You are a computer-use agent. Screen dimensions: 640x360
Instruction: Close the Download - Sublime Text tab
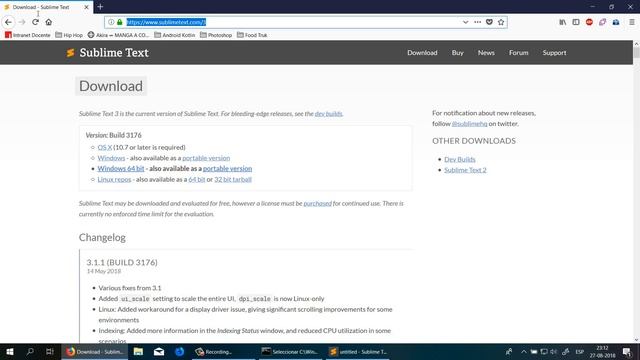point(86,7)
